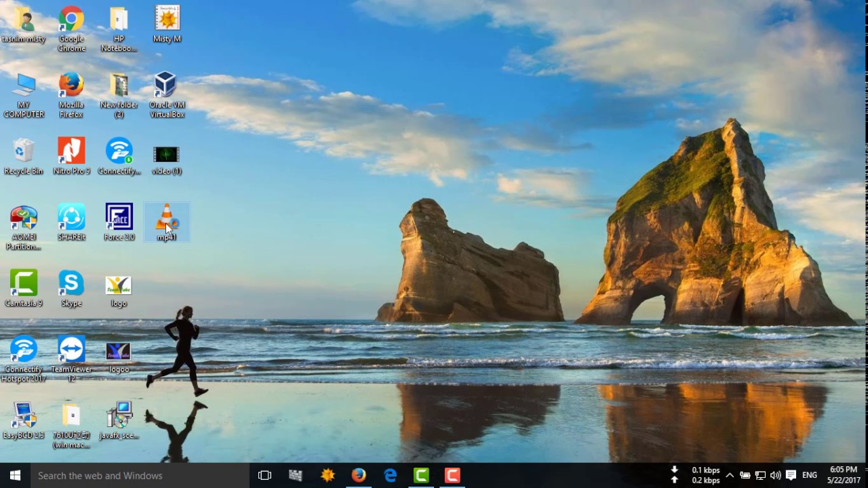This screenshot has width=868, height=488.
Task: Select the Oracle VM VirtualBox desktop icon
Action: 166,95
